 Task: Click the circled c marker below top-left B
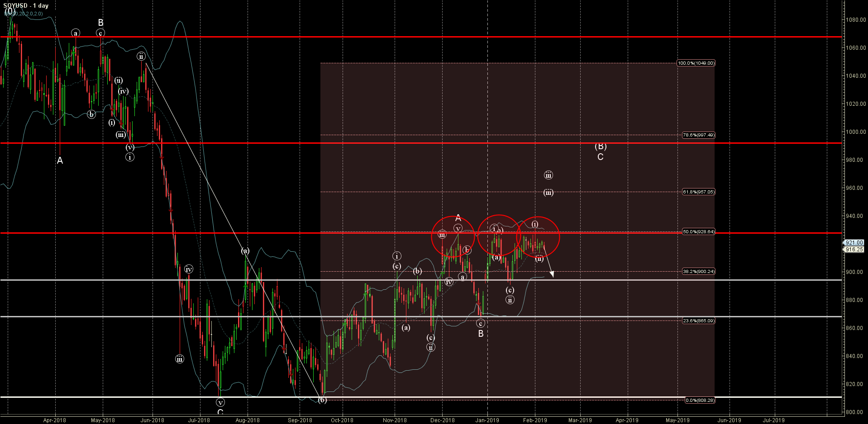100,33
